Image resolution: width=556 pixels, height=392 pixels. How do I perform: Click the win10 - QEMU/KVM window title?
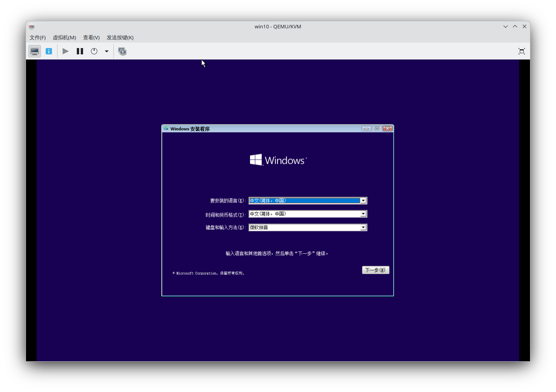[x=278, y=26]
